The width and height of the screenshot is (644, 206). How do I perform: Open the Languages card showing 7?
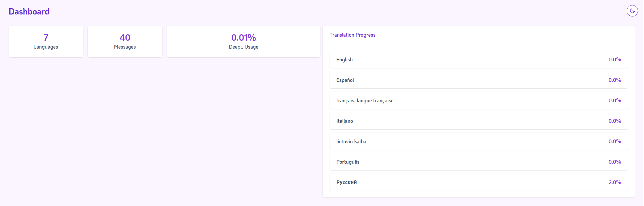coord(45,41)
